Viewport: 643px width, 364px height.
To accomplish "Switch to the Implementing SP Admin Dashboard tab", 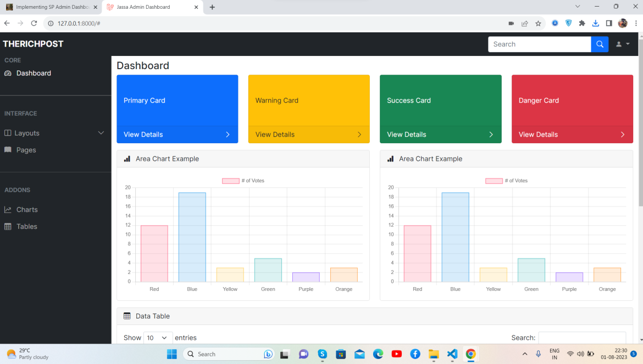I will [52, 7].
